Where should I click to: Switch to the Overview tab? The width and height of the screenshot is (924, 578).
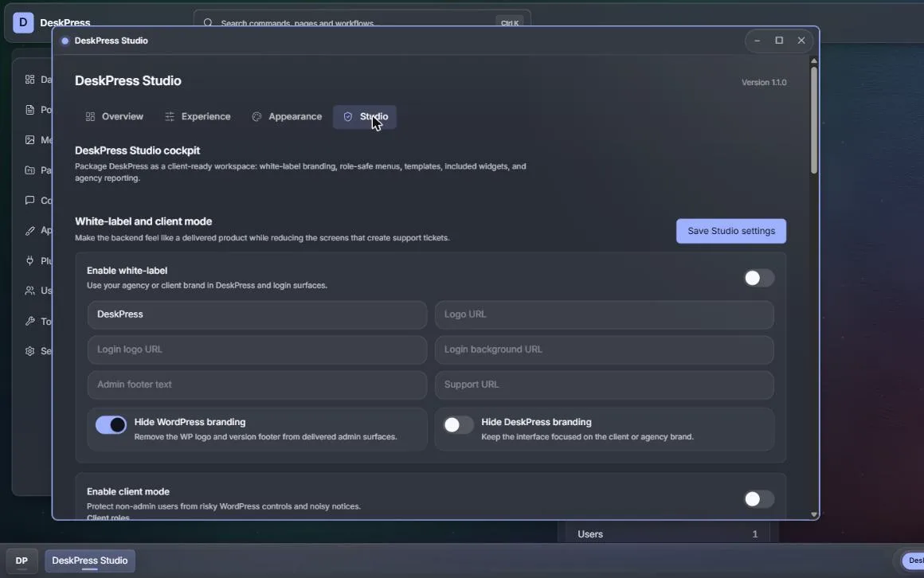(x=115, y=117)
